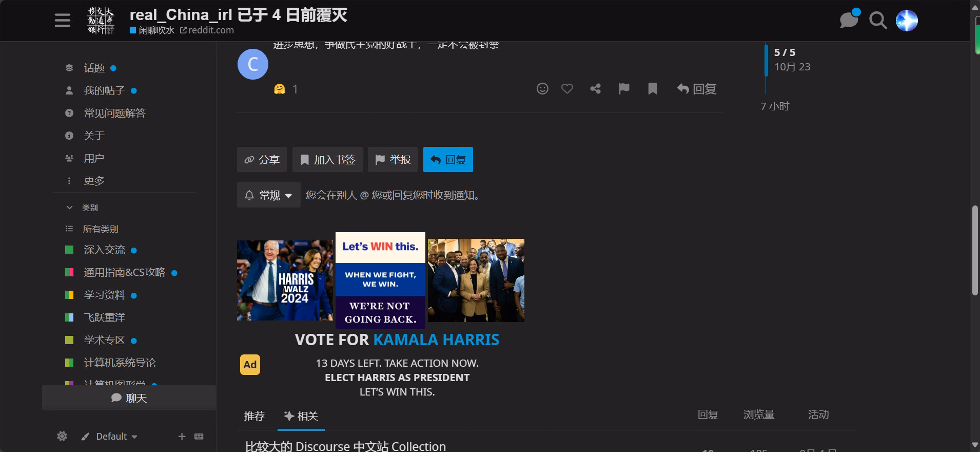Open 话题 topics in sidebar

pos(94,68)
